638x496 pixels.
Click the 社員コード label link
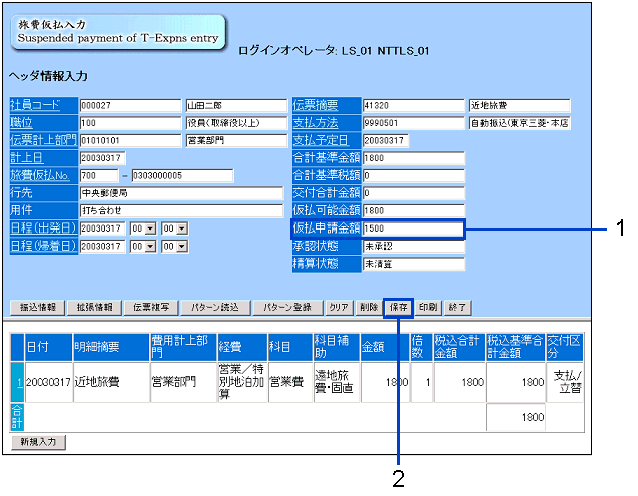point(36,105)
